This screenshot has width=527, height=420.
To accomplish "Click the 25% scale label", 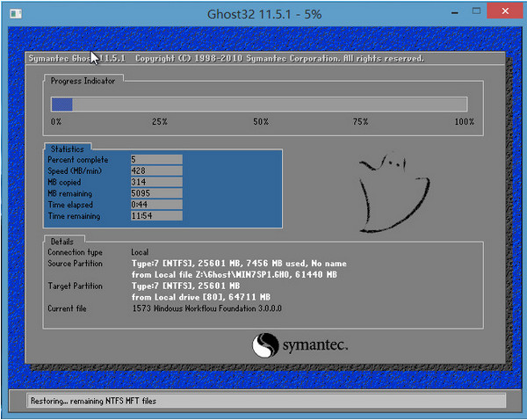I will (160, 122).
